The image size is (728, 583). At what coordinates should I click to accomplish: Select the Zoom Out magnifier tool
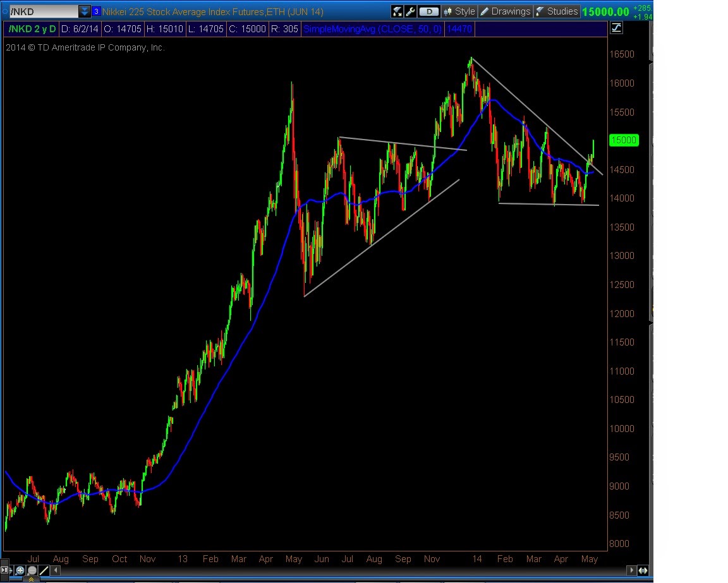32,570
